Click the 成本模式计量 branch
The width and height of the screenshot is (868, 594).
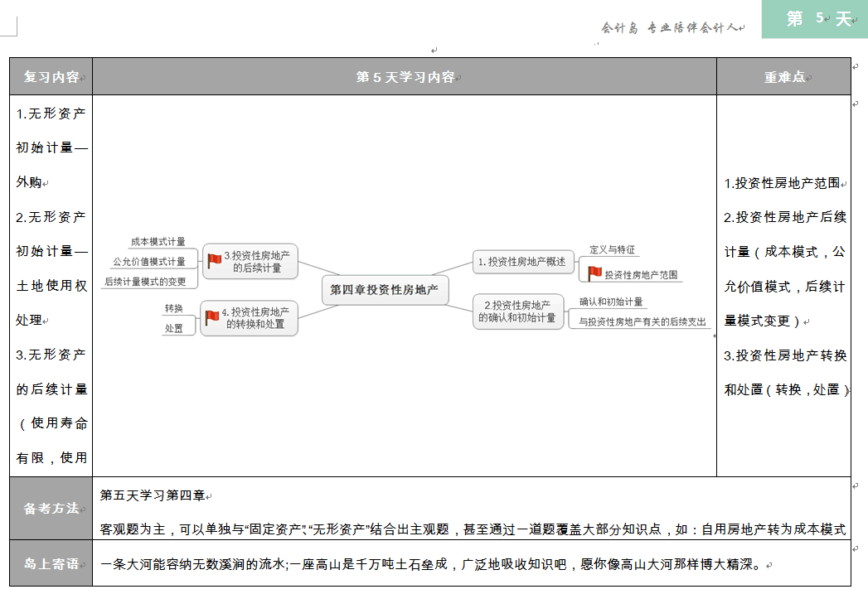point(158,242)
